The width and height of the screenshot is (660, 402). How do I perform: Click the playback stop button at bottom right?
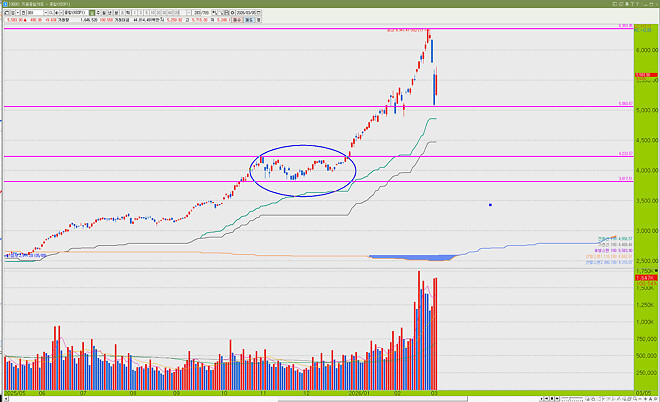click(552, 399)
